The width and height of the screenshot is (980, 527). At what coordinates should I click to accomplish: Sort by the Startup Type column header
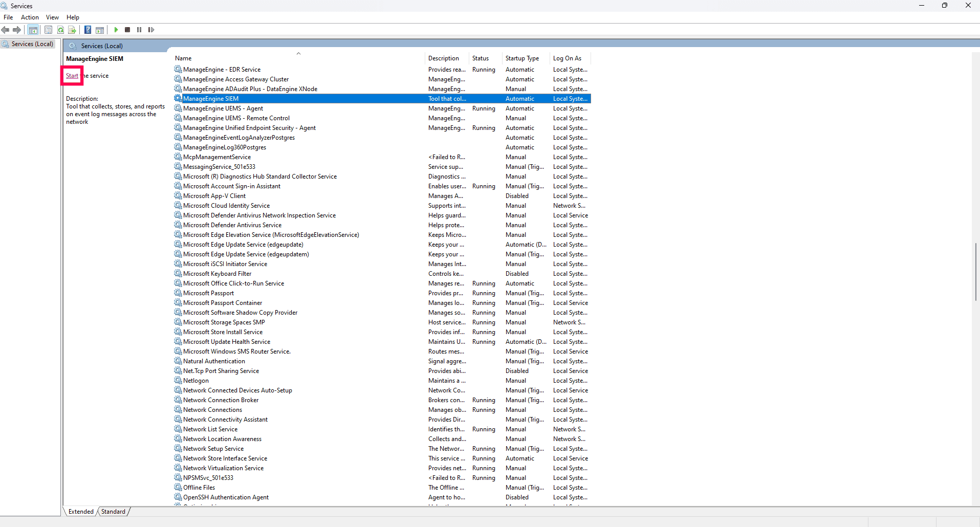click(526, 58)
